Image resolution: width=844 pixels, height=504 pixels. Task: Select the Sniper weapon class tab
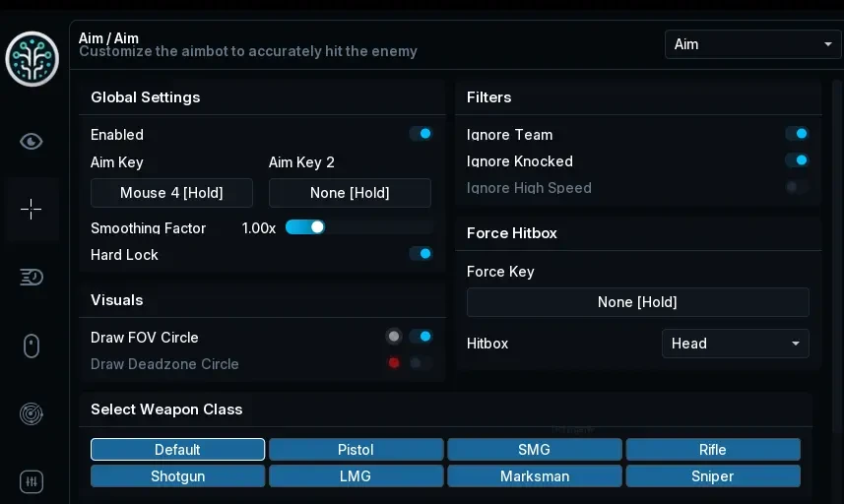point(713,476)
